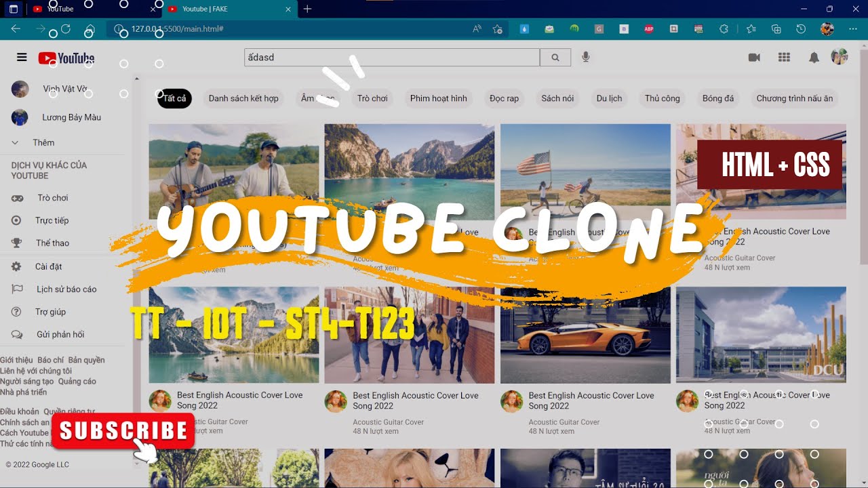Open the browser Extensions puzzle icon

pyautogui.click(x=724, y=29)
